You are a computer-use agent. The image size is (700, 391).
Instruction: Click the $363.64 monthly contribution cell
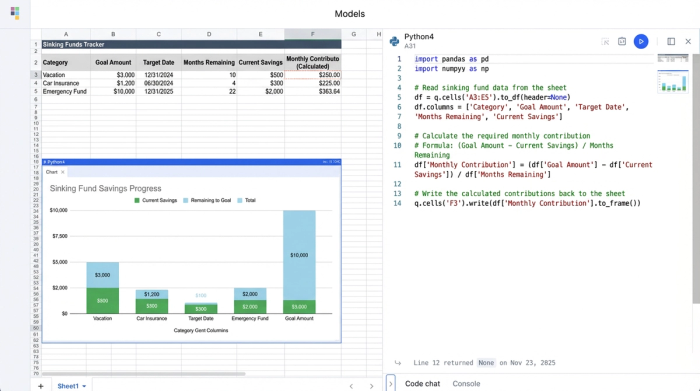coord(312,92)
